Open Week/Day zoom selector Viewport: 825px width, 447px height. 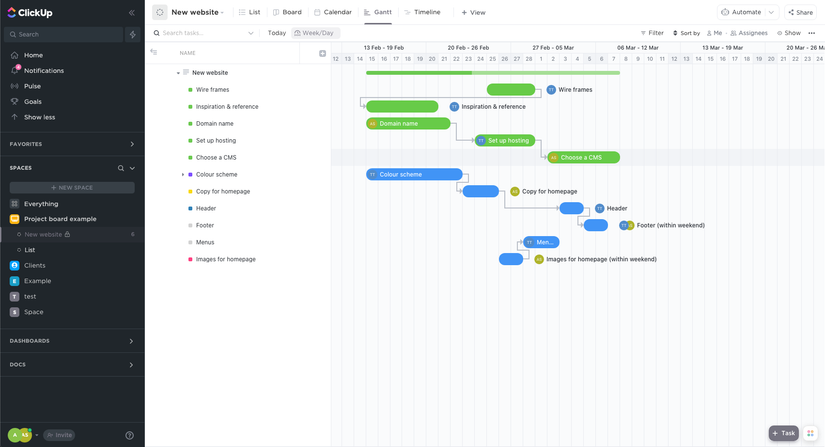pyautogui.click(x=314, y=33)
